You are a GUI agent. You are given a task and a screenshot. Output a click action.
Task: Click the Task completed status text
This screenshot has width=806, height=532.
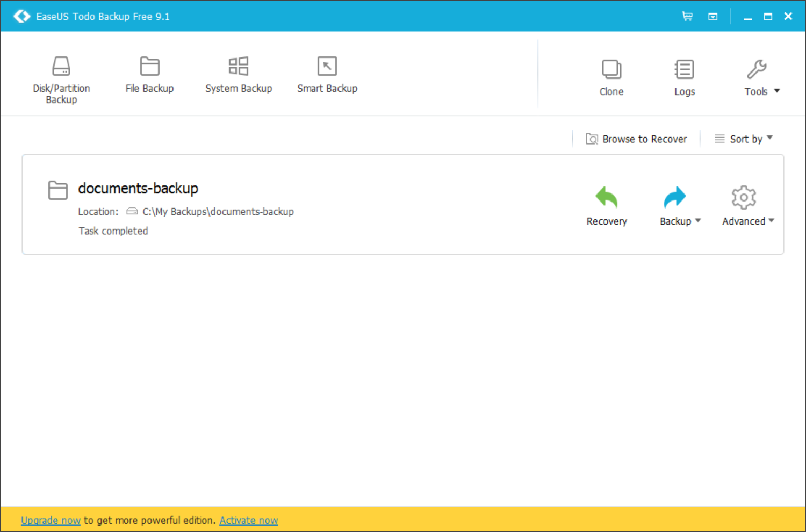coord(113,231)
